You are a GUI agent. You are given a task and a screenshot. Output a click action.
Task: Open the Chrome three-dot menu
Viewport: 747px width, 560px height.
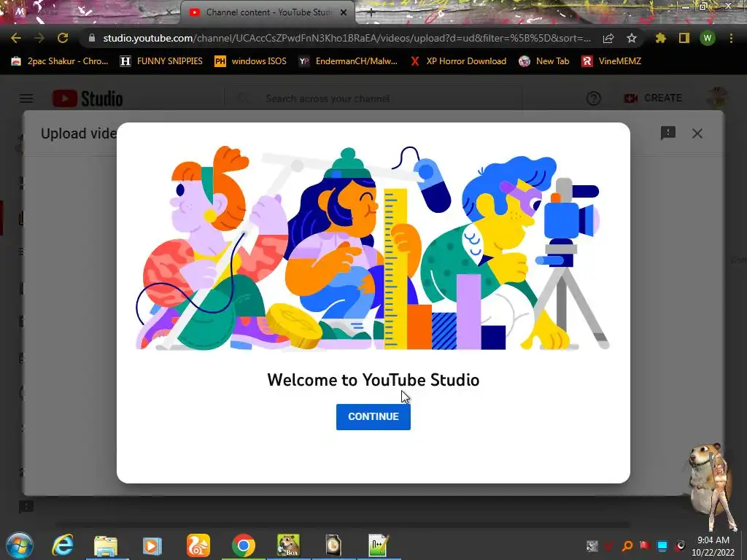[x=731, y=38]
